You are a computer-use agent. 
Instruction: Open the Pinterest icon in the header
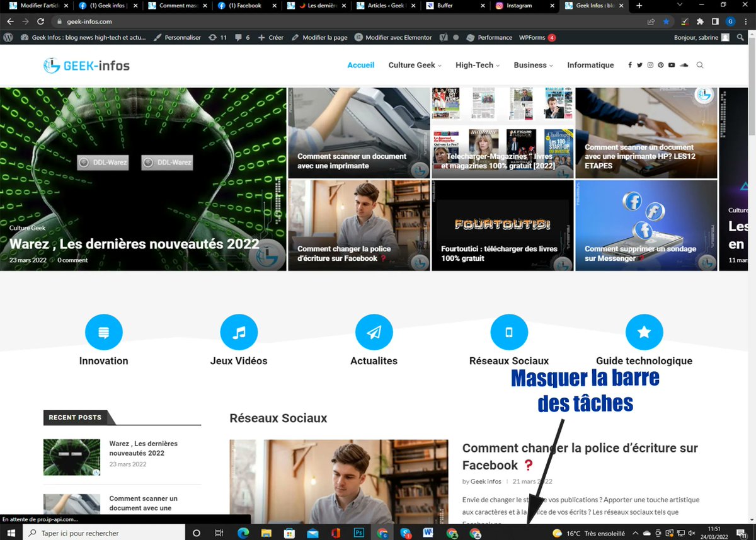pyautogui.click(x=661, y=64)
